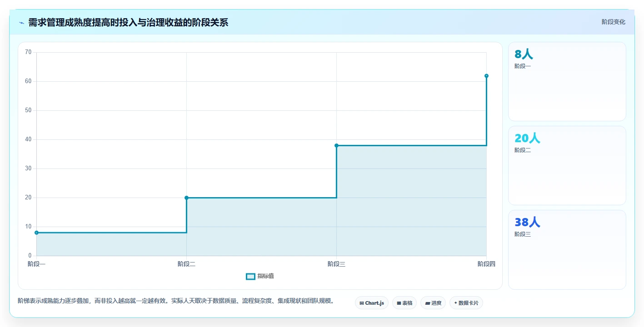Click the 阶段四 x-axis label
Screen dimensions: 644x327
point(486,264)
